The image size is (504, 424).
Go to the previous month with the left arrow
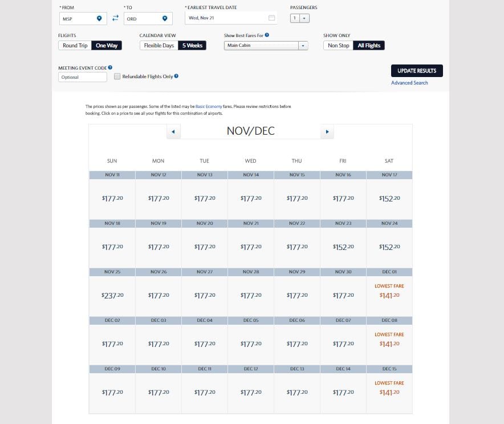tap(174, 131)
